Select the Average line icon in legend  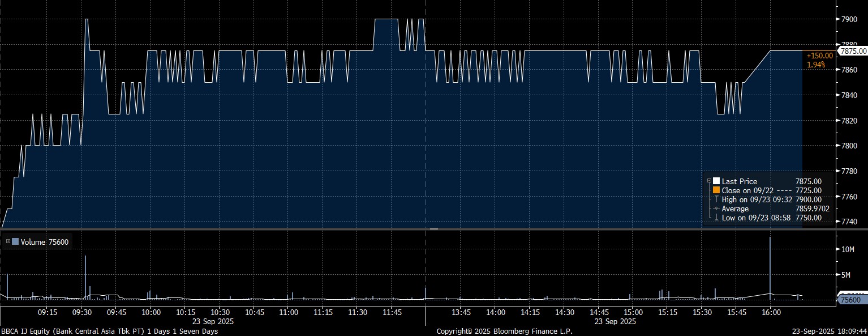(x=716, y=209)
